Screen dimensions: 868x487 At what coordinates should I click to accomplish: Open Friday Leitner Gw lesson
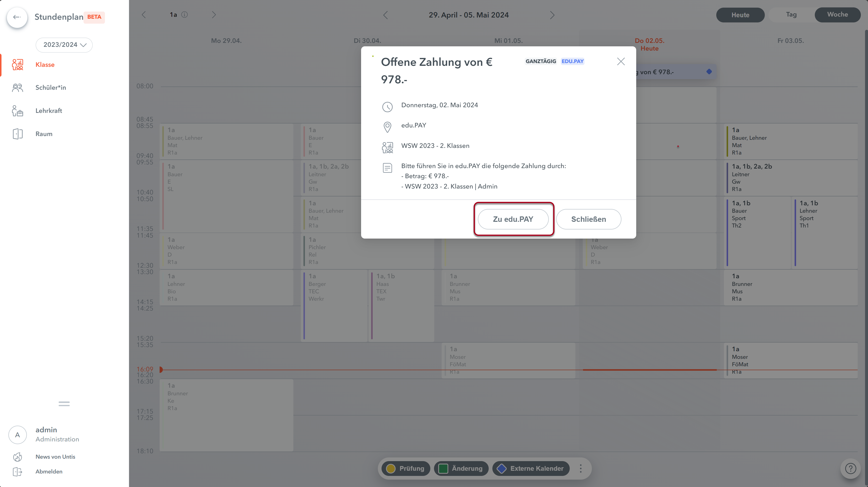tap(790, 178)
